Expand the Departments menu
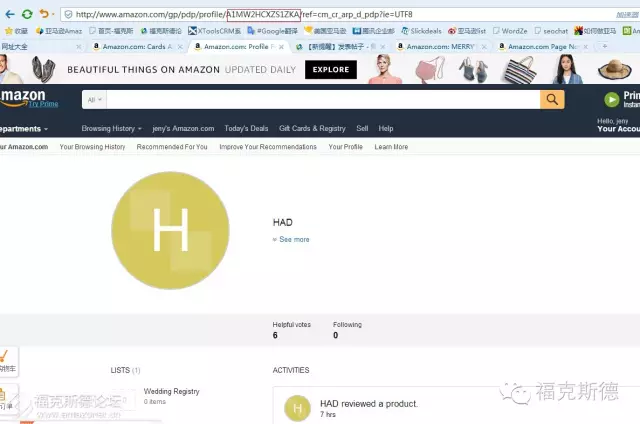Screen dimensions: 640x424 [24, 129]
